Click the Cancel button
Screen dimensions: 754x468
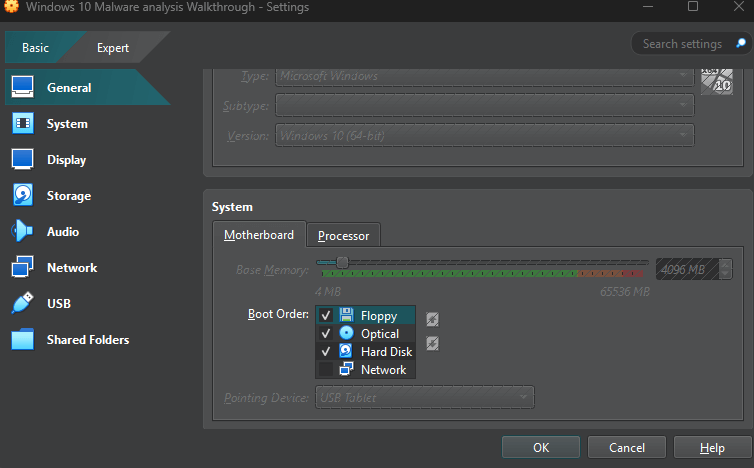tap(627, 447)
